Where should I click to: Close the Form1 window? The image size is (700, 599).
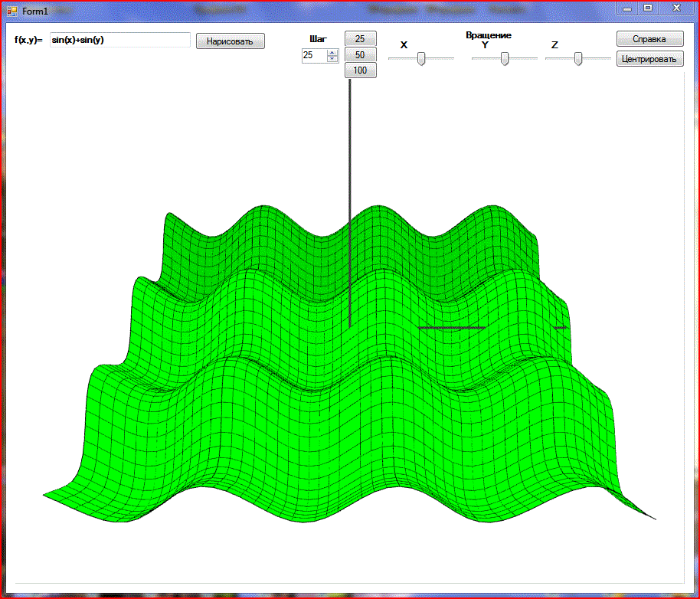pyautogui.click(x=675, y=8)
